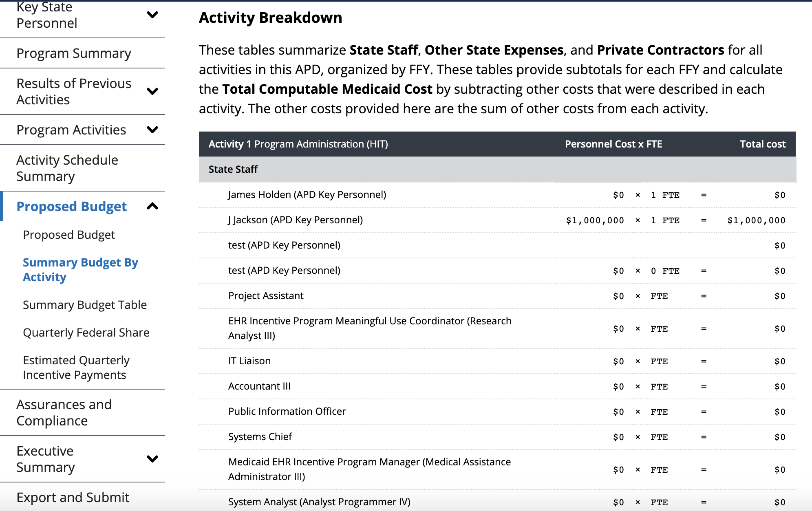This screenshot has height=511, width=812.
Task: Open Assurances and Compliance
Action: tap(64, 412)
